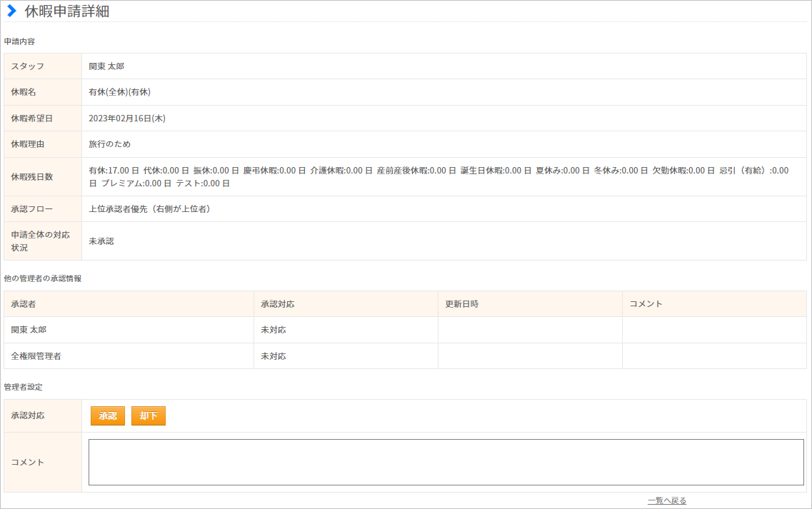Reject the request with the 却下 button
Viewport: 812px width, 509px height.
pyautogui.click(x=148, y=415)
